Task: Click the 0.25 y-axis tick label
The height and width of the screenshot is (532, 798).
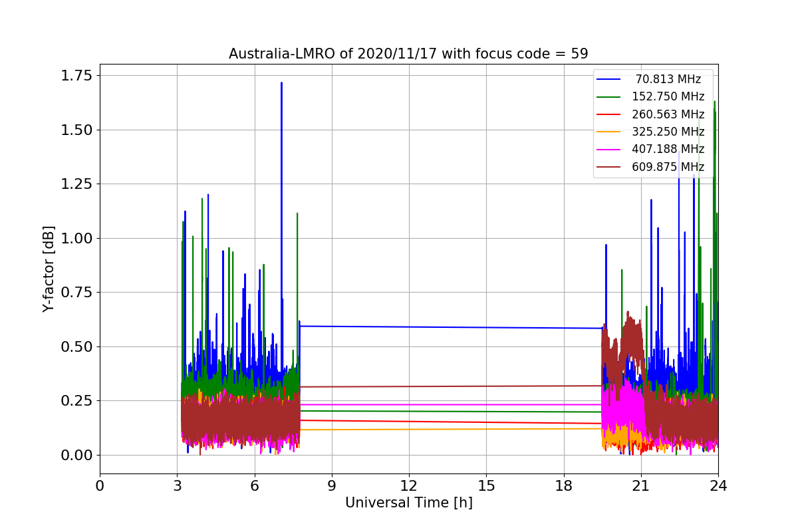Action: pyautogui.click(x=76, y=400)
